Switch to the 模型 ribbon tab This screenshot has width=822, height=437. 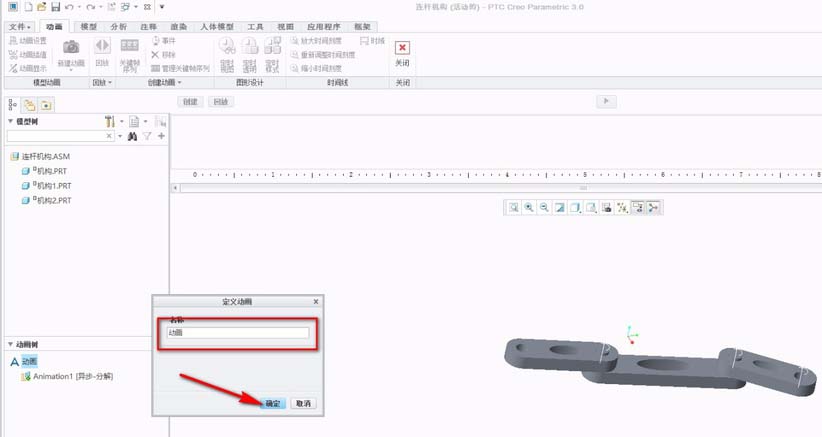[88, 26]
